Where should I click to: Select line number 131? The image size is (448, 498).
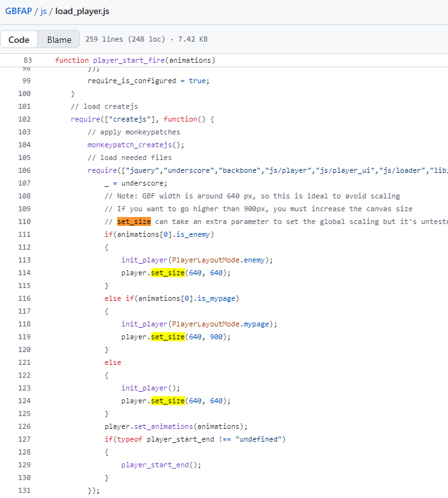24,490
